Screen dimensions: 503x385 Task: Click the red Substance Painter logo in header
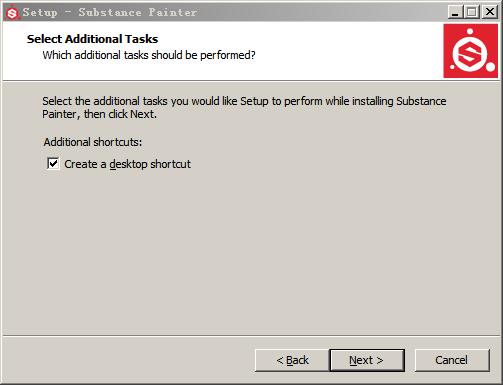471,51
